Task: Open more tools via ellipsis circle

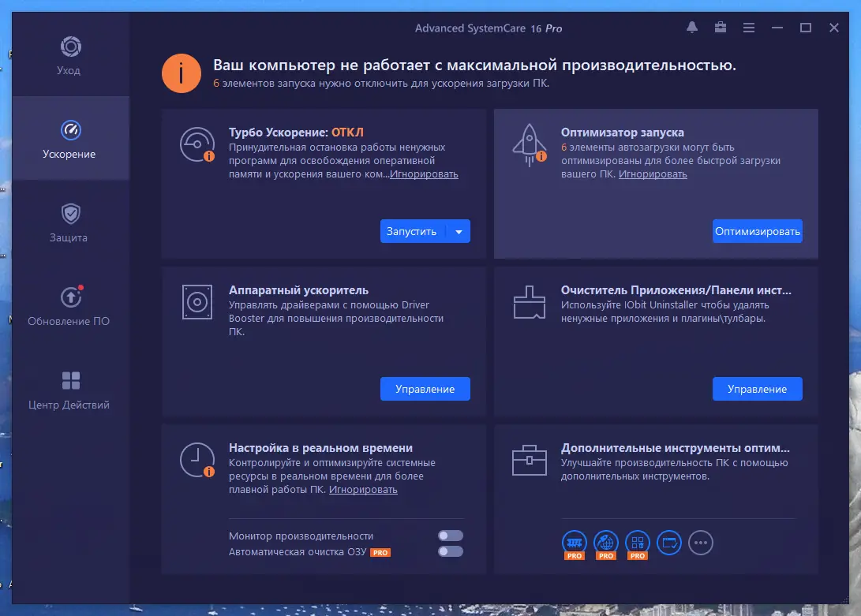Action: [701, 543]
